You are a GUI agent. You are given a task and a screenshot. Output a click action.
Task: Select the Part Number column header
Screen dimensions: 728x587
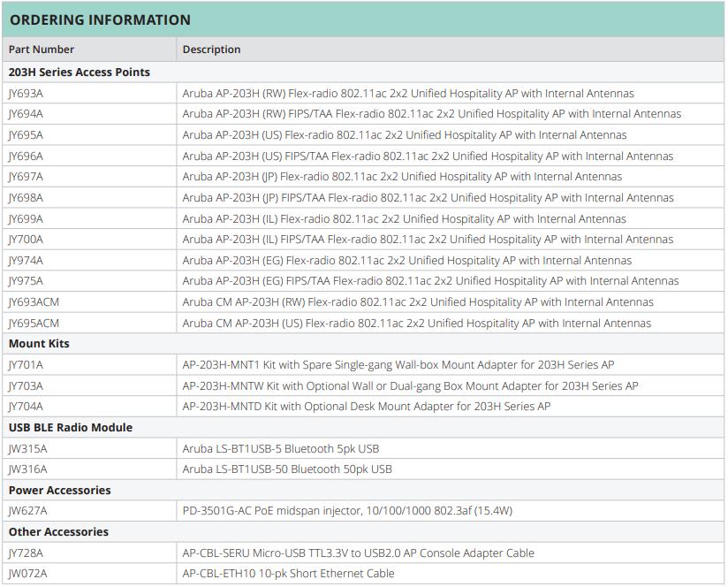42,50
